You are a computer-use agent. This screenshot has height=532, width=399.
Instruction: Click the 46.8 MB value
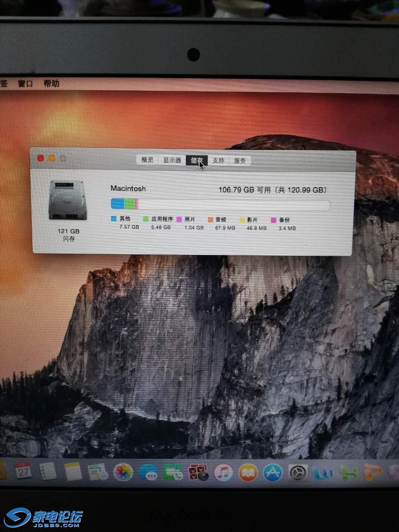pyautogui.click(x=256, y=228)
